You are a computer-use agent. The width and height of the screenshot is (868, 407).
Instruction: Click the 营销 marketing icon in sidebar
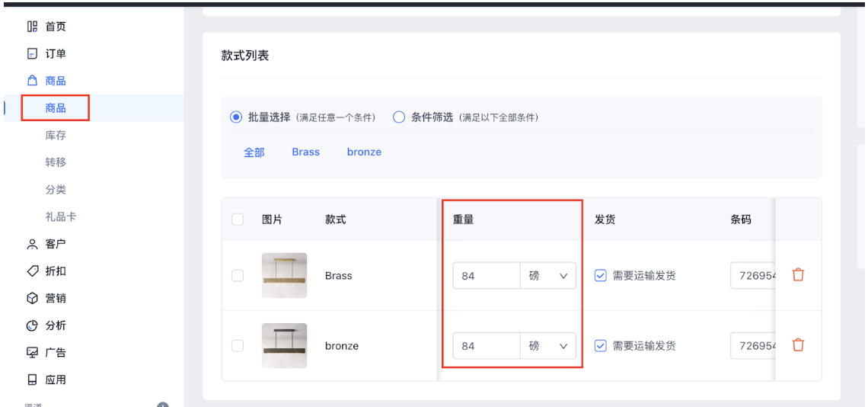(x=32, y=298)
